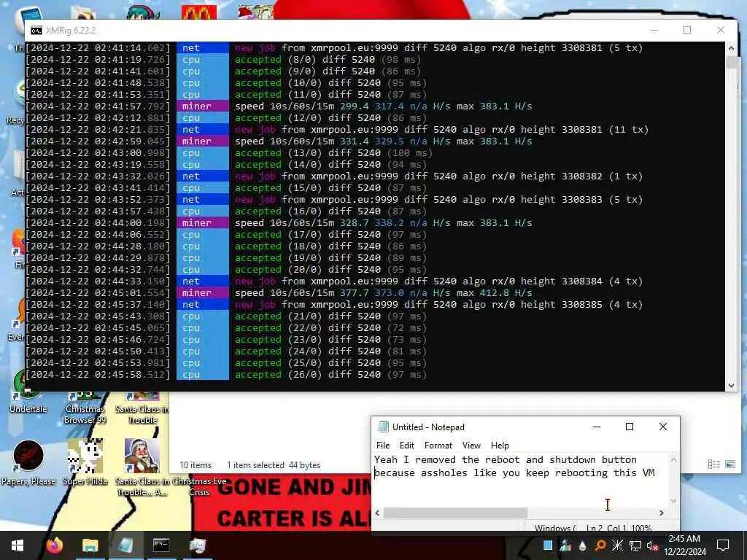Viewport: 747px width, 560px height.
Task: Click the tray icon after the blue square
Action: click(565, 545)
